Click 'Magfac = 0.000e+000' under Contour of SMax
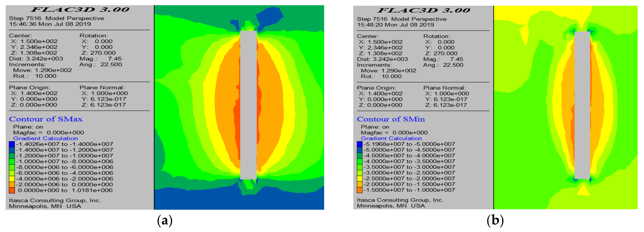 coord(49,132)
